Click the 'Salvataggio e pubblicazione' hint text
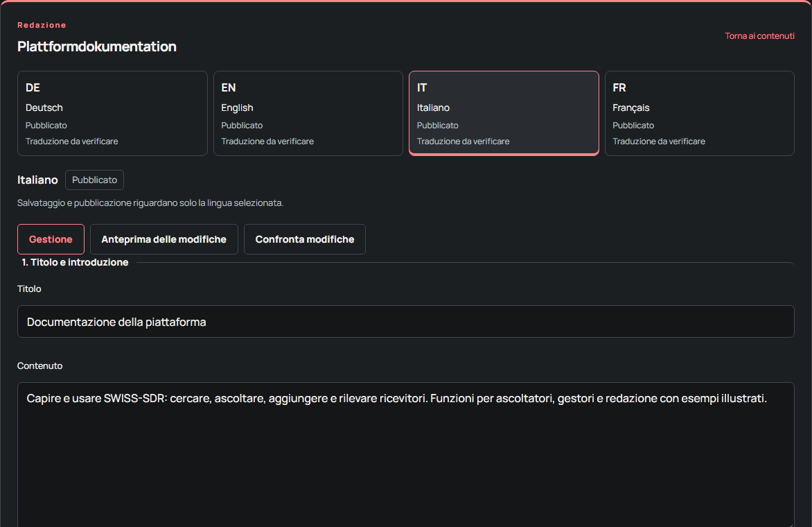812x527 pixels. tap(150, 203)
